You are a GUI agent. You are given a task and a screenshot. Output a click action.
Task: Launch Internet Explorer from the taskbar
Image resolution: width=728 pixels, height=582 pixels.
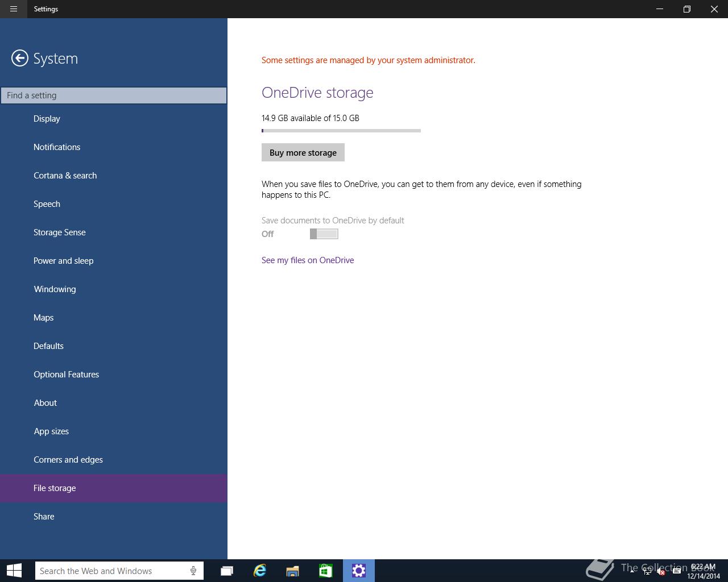pyautogui.click(x=260, y=571)
